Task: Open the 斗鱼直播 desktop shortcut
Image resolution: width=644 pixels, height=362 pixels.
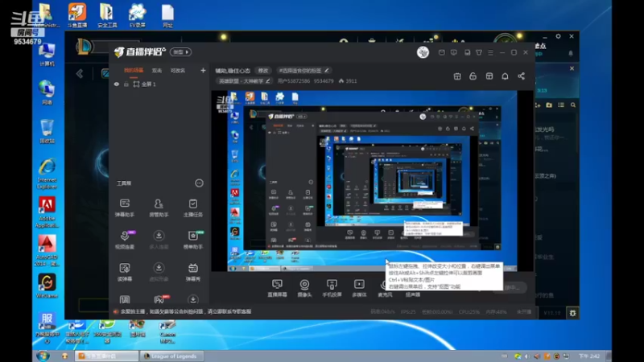Action: click(77, 14)
